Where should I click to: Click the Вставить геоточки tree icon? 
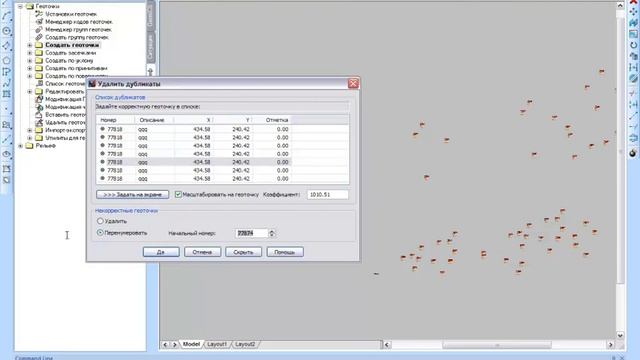(x=39, y=115)
